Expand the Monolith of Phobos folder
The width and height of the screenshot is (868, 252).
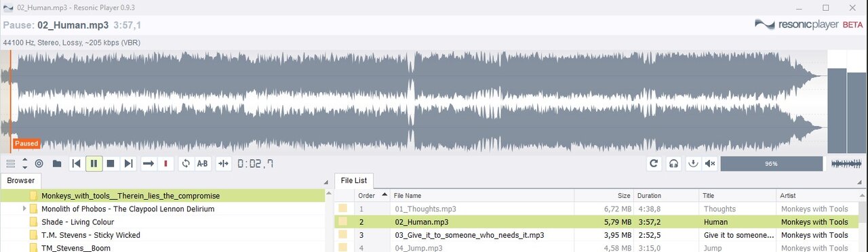point(24,209)
